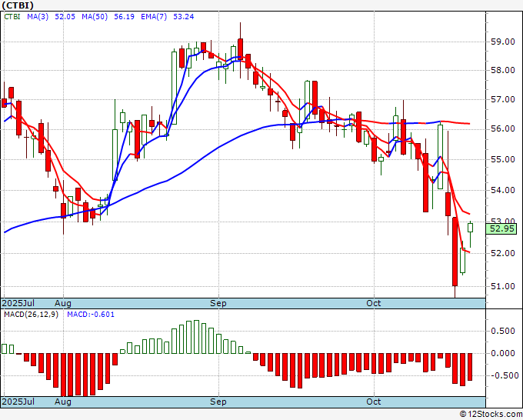Click the (CTBI) chart title
523x420 pixels.
(18, 5)
